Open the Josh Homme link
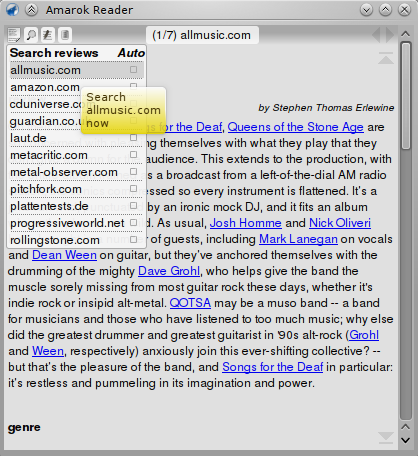The width and height of the screenshot is (418, 456). coord(246,223)
